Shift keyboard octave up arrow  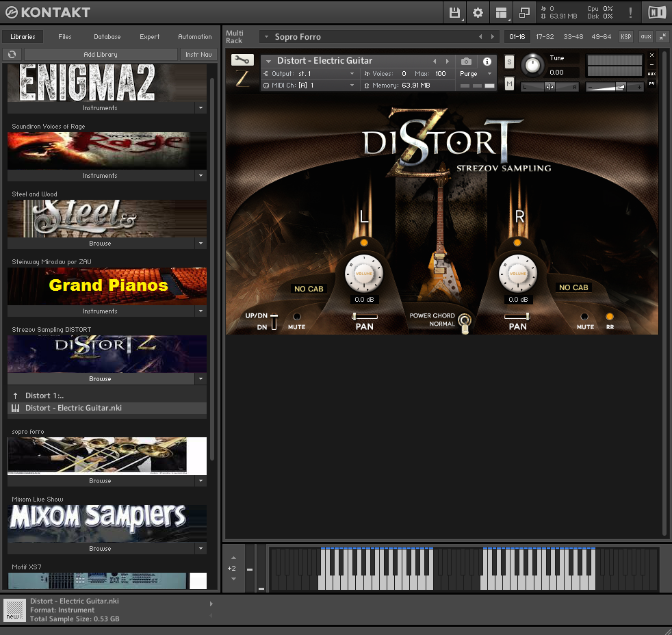pyautogui.click(x=233, y=558)
